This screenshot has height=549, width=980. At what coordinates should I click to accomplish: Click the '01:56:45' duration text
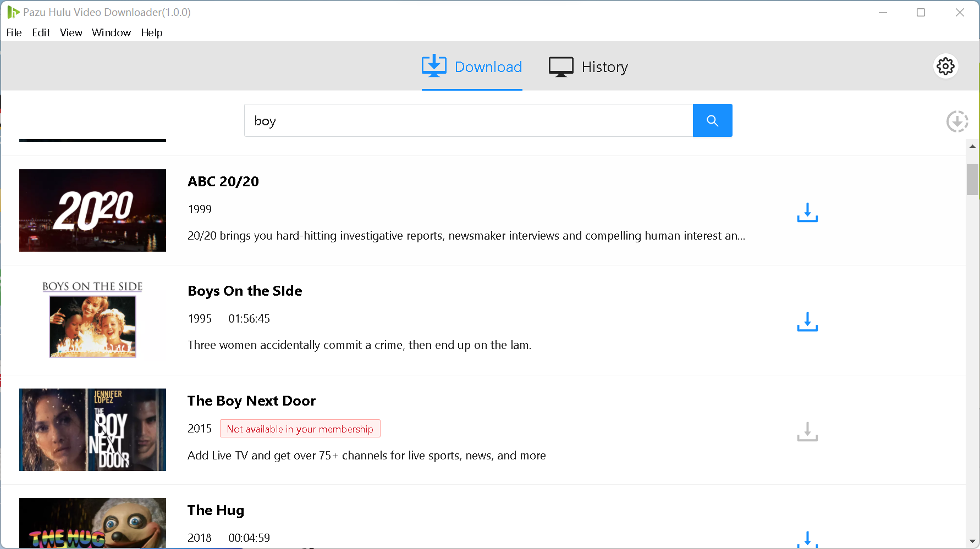pos(249,319)
